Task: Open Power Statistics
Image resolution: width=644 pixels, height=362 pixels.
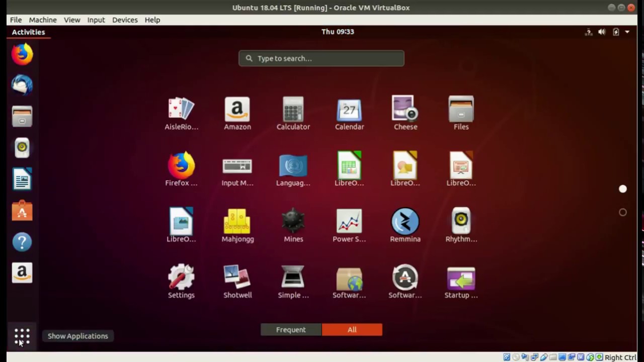Action: [x=349, y=226]
